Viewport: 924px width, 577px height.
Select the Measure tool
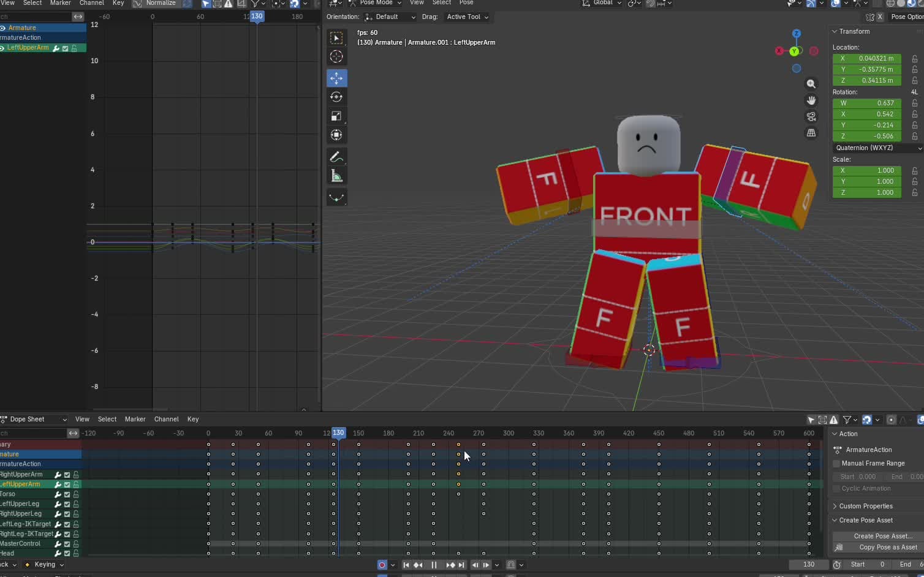pyautogui.click(x=336, y=176)
